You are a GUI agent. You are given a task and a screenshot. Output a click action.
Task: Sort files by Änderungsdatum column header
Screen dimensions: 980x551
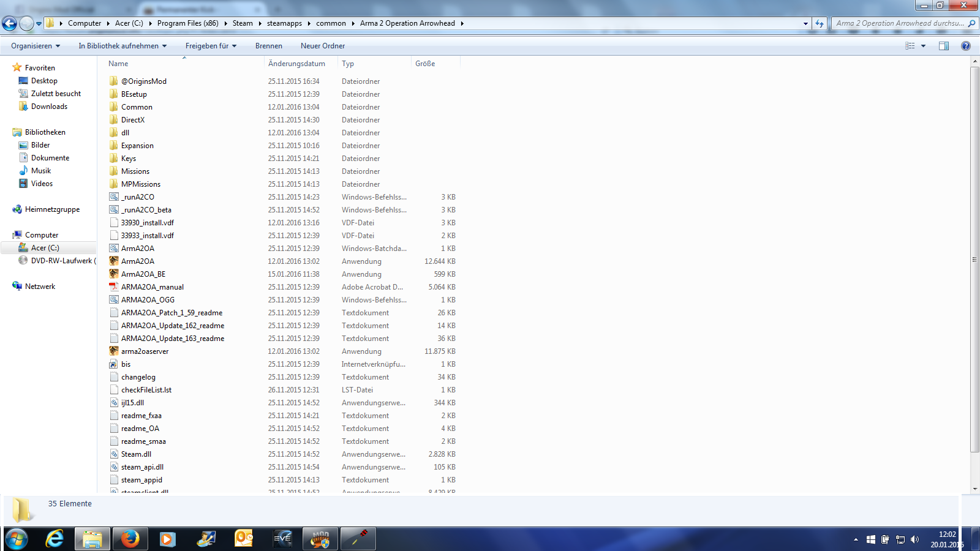click(296, 64)
